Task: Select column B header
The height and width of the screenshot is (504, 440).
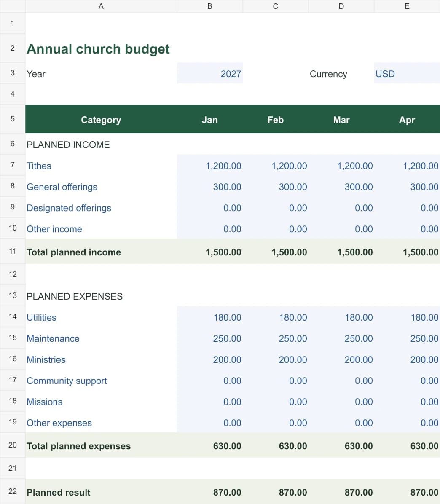Action: (210, 6)
